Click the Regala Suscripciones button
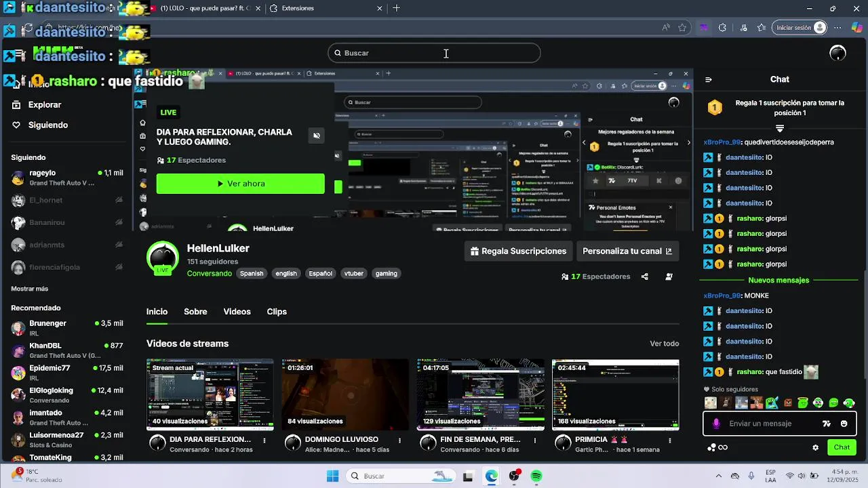The height and width of the screenshot is (488, 868). 519,251
